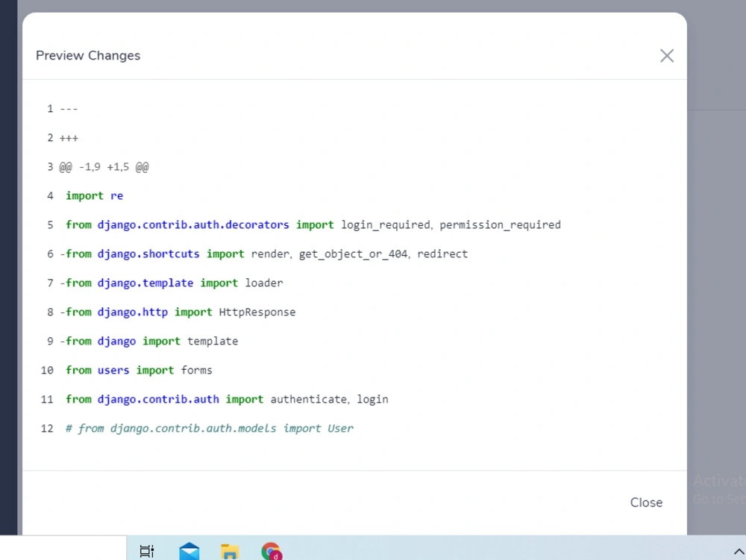
Task: Open the Mail app from the taskbar
Action: point(189,550)
